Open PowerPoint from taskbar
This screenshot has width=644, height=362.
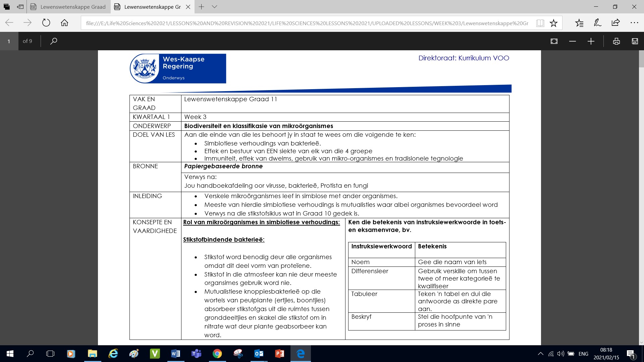point(279,354)
